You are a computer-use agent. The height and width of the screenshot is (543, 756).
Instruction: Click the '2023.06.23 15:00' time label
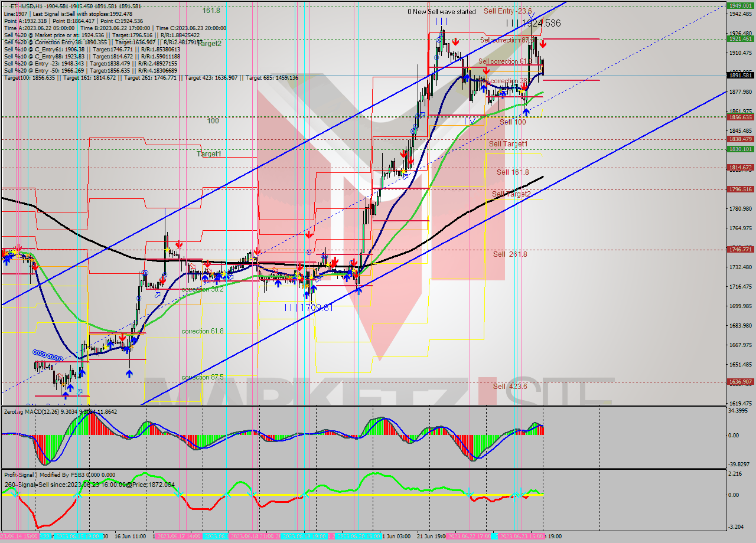tap(520, 537)
